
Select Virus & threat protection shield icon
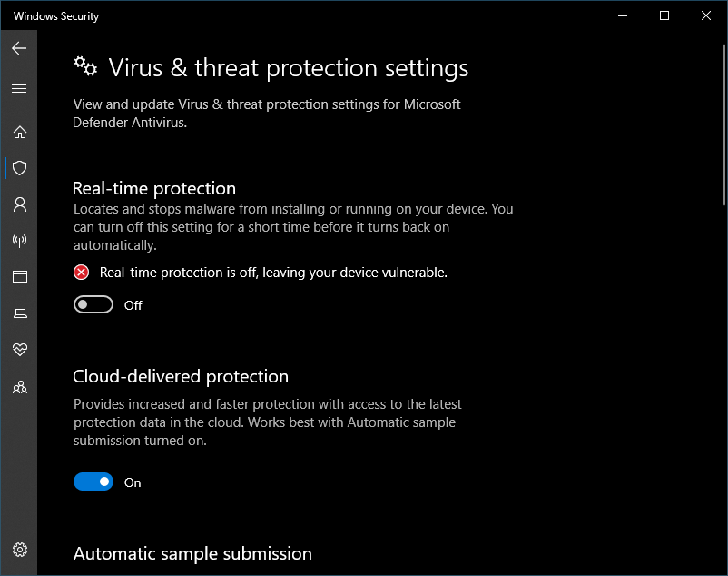click(19, 168)
